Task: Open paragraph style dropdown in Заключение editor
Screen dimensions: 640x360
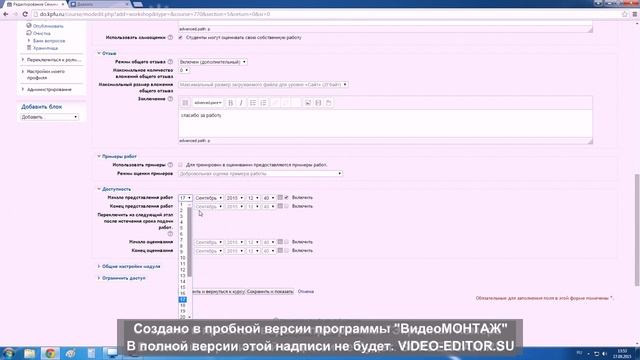Action: [x=208, y=103]
